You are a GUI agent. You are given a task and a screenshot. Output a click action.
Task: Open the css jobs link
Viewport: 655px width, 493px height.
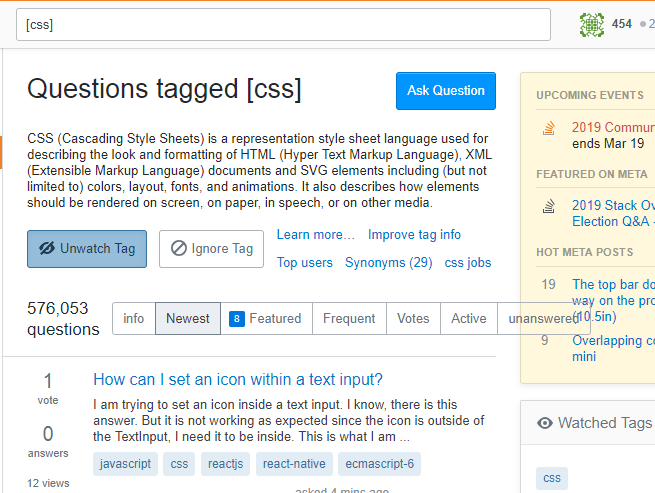468,263
